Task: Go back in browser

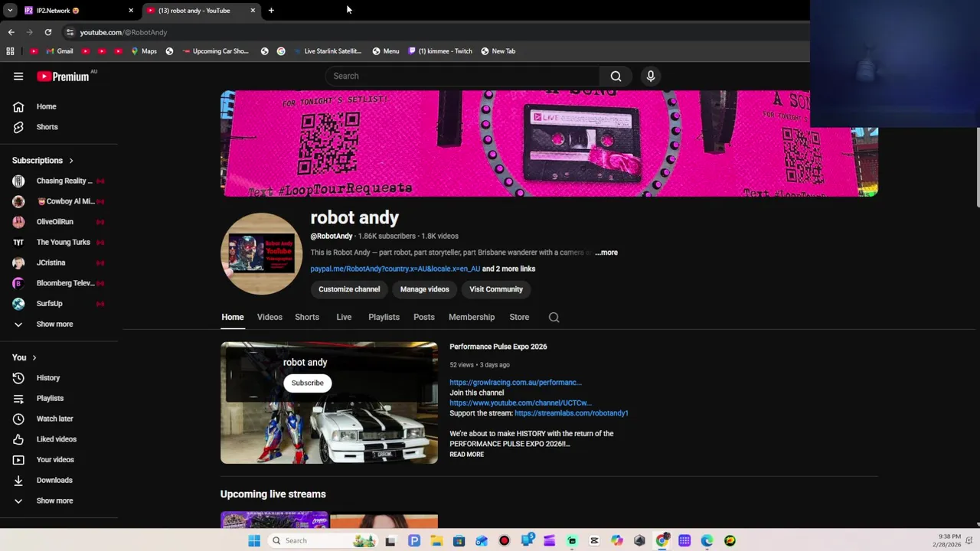Action: (x=11, y=32)
